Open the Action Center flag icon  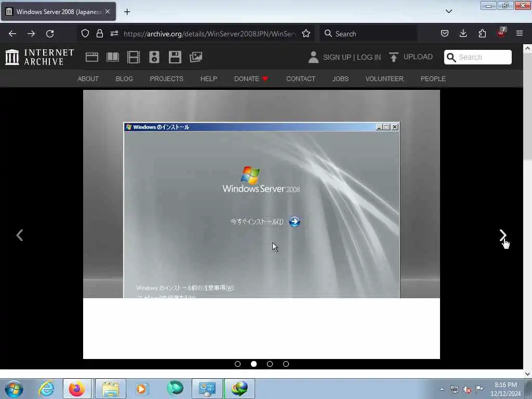click(x=479, y=389)
